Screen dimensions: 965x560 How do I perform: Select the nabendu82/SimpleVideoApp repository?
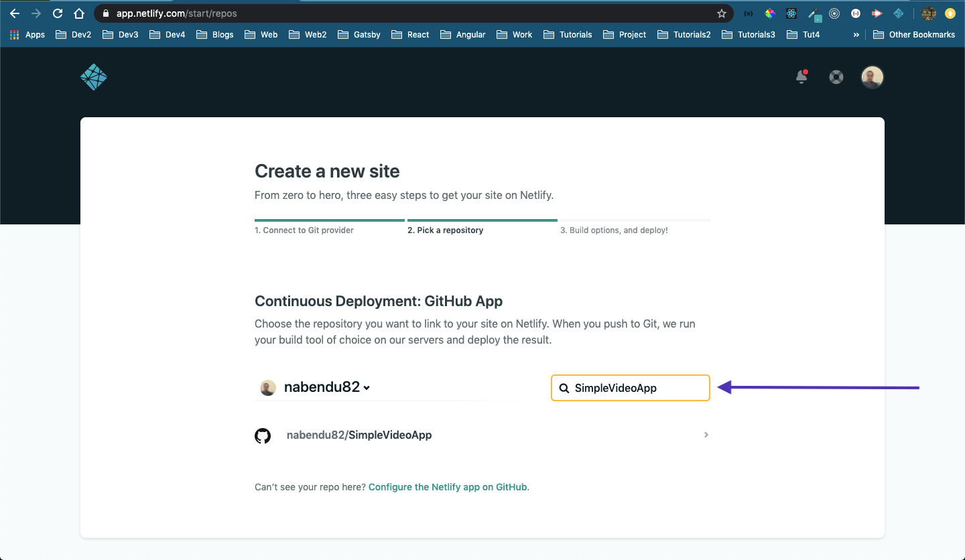point(482,435)
